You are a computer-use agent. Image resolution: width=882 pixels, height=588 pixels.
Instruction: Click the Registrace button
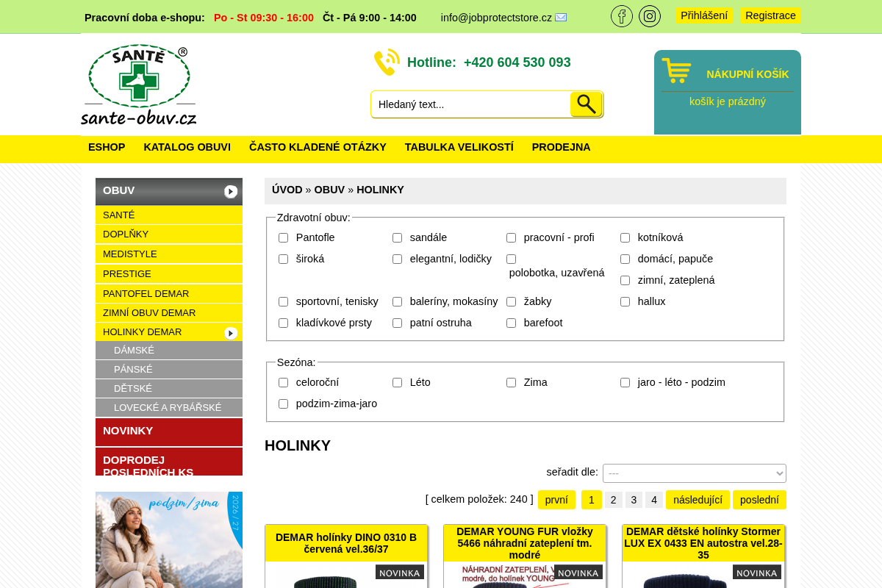pos(770,15)
